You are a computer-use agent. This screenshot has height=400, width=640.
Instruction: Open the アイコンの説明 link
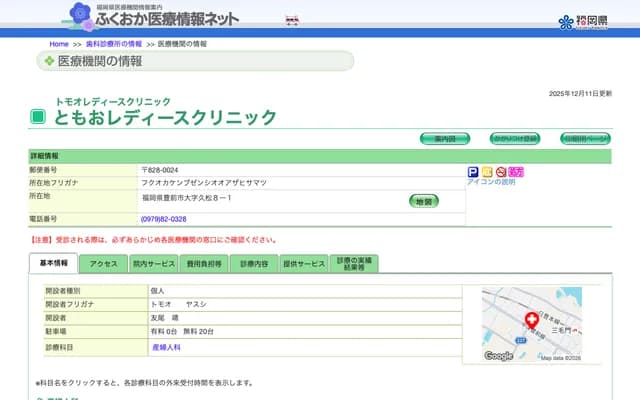click(491, 182)
